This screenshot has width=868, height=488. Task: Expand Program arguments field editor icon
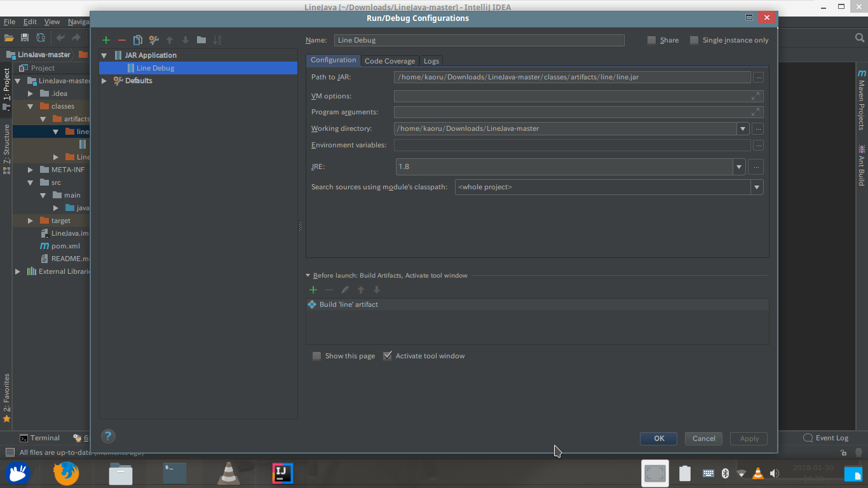(x=756, y=112)
